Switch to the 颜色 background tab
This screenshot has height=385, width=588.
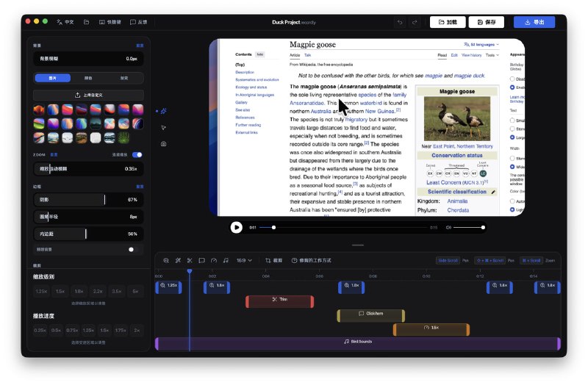(88, 78)
